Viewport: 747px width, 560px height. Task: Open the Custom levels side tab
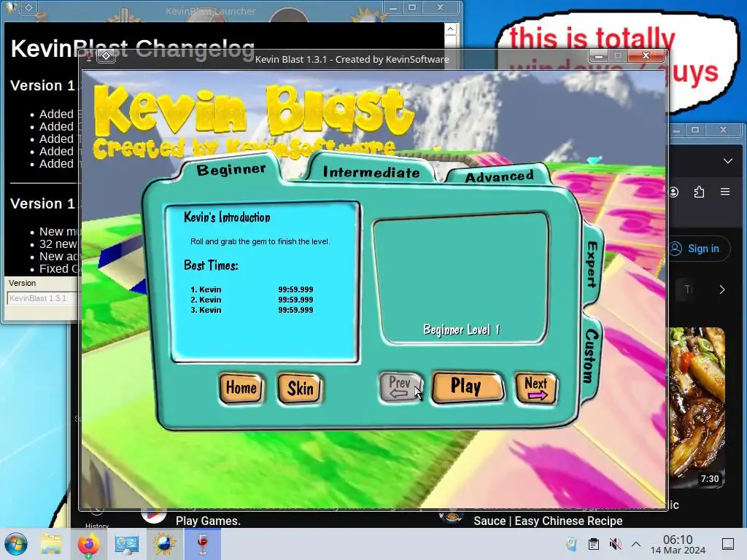point(591,355)
